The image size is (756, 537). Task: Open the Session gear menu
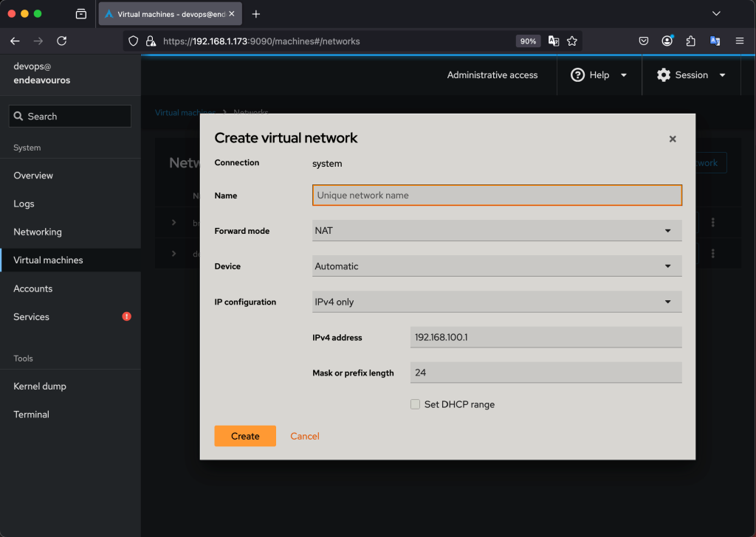point(691,75)
